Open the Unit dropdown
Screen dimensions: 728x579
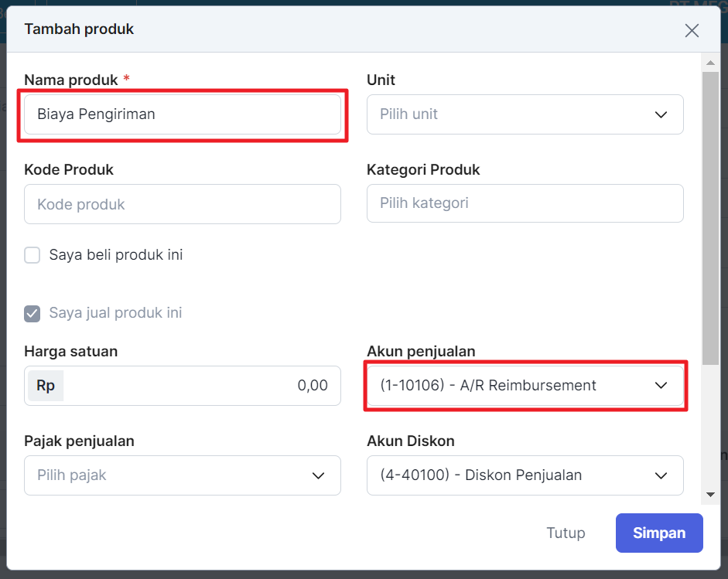pyautogui.click(x=525, y=114)
